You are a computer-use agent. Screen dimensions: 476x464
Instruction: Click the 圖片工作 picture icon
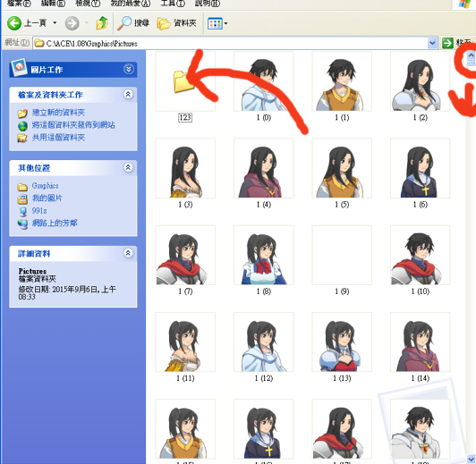[x=19, y=67]
